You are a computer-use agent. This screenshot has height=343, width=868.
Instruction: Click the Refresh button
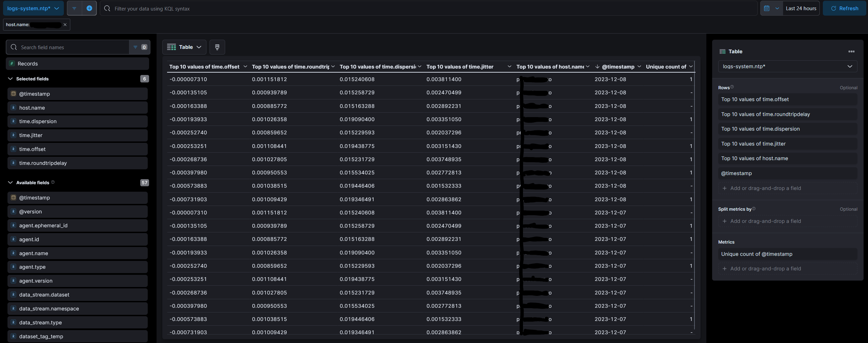pos(844,8)
